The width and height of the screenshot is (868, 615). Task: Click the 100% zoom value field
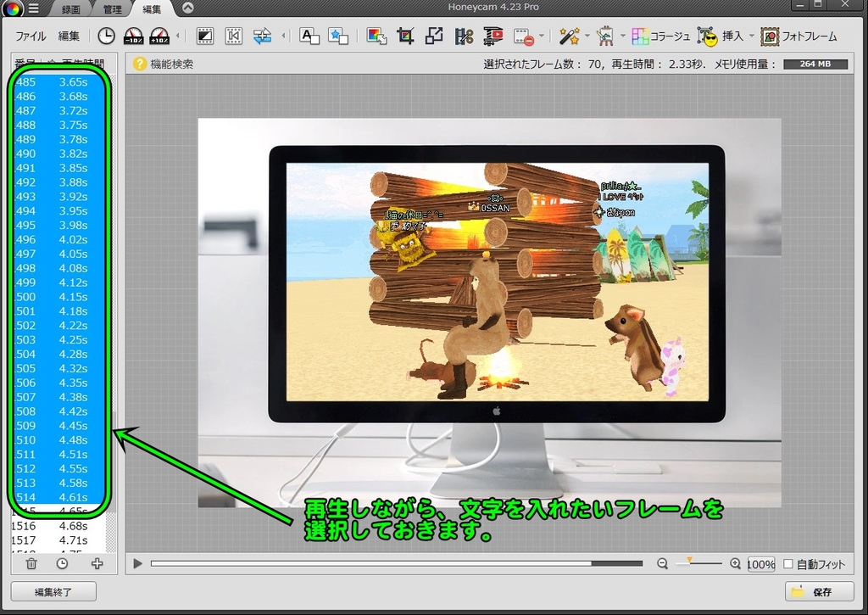[761, 564]
